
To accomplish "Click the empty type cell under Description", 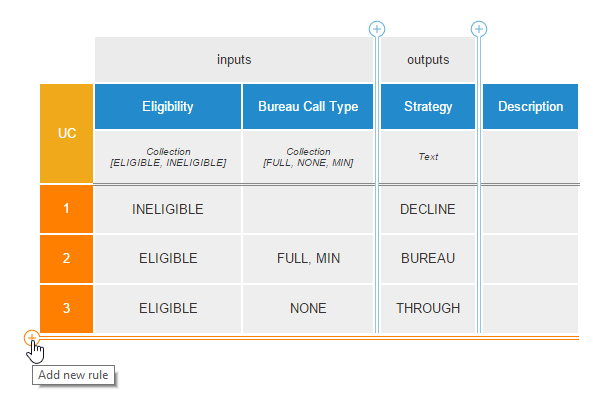I will pyautogui.click(x=530, y=157).
